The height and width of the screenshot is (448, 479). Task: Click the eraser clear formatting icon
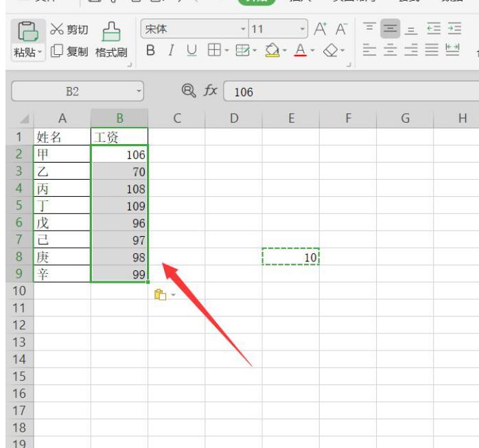pos(331,50)
